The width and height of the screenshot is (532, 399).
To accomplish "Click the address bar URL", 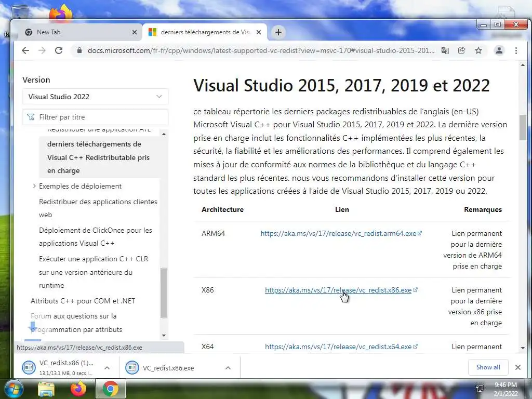I will (x=261, y=50).
